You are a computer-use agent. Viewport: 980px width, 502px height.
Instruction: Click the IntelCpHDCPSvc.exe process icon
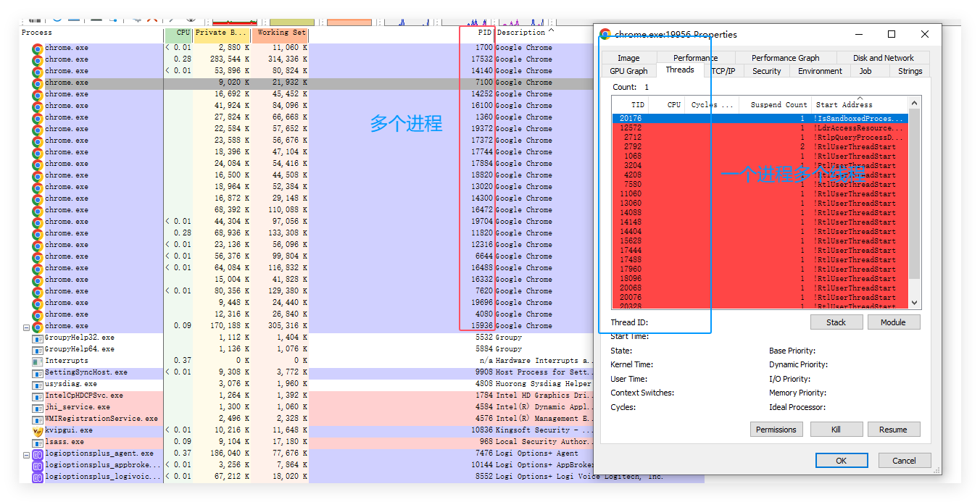coord(37,396)
